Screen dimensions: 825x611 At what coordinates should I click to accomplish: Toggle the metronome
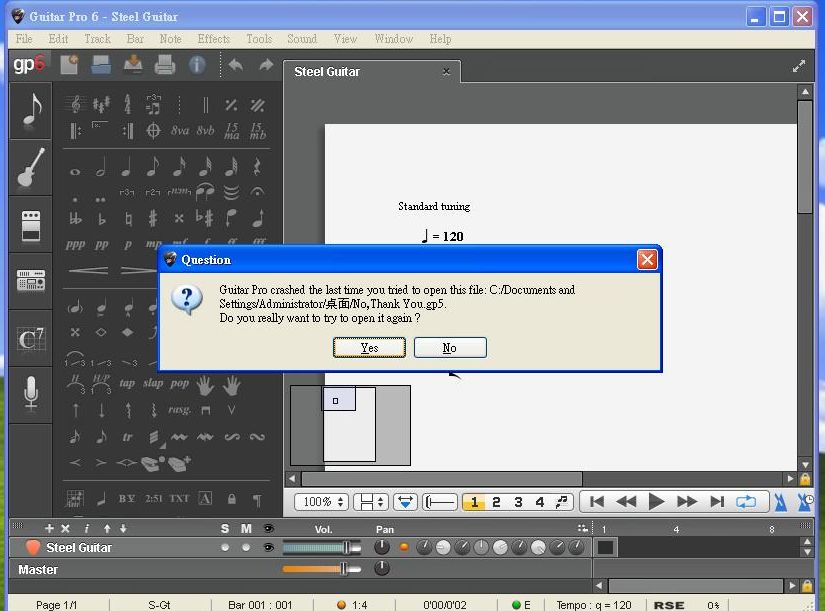(780, 502)
